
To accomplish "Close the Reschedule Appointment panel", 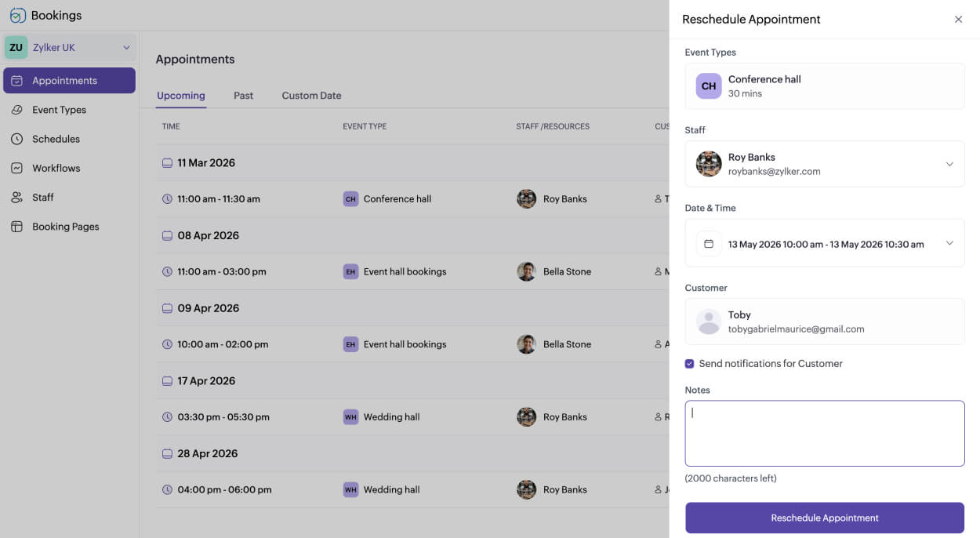I will 958,19.
